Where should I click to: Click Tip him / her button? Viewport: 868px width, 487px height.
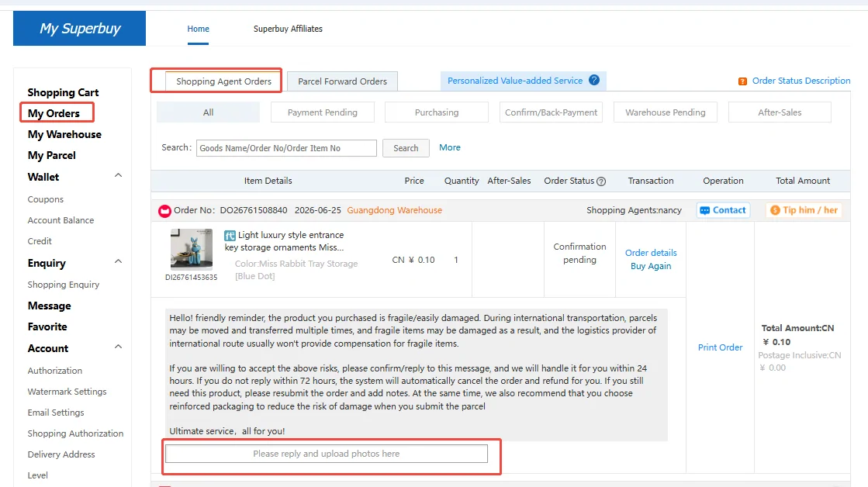804,210
